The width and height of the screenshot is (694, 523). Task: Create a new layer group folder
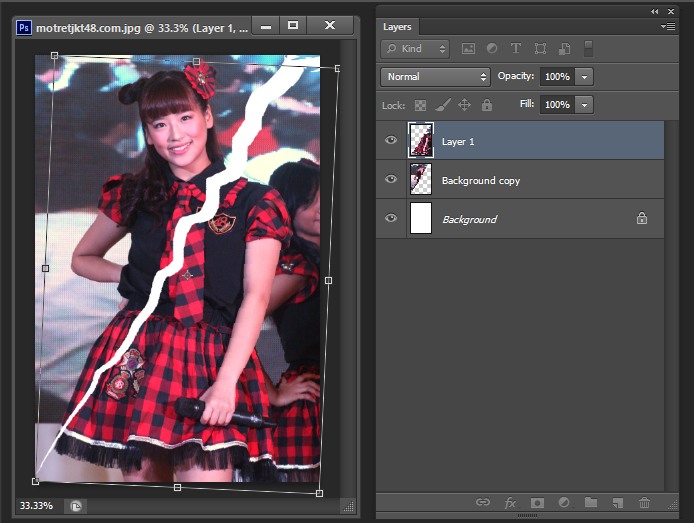point(591,502)
